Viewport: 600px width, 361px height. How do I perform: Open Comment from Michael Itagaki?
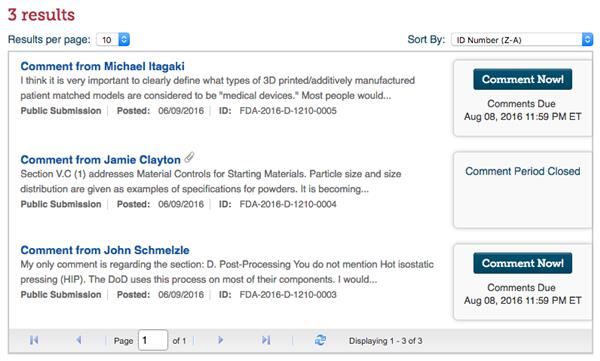103,66
